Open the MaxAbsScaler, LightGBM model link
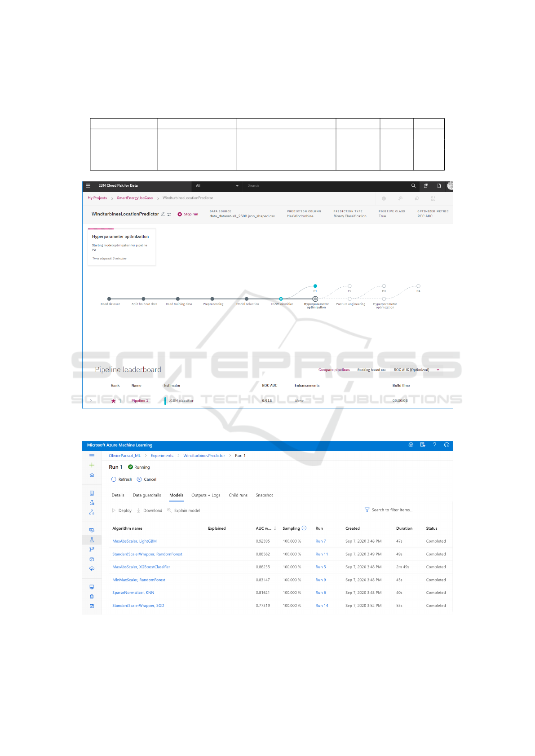Screen dimensions: 535x756 click(134, 541)
